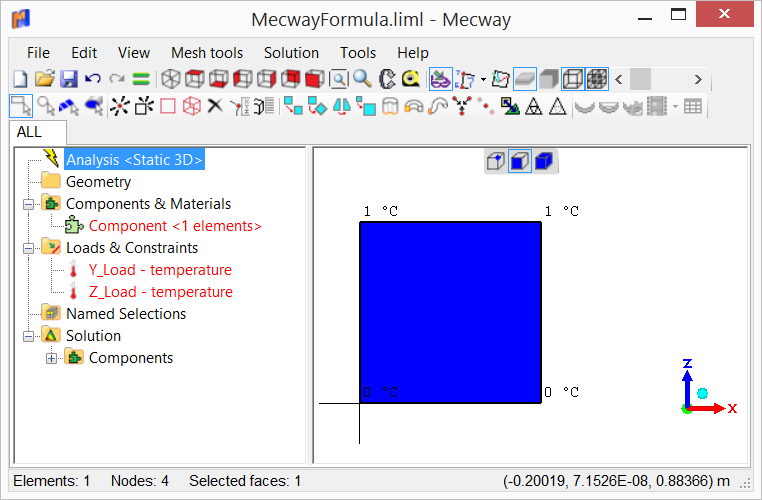762x500 pixels.
Task: Select the select elements cursor tool
Action: (94, 106)
